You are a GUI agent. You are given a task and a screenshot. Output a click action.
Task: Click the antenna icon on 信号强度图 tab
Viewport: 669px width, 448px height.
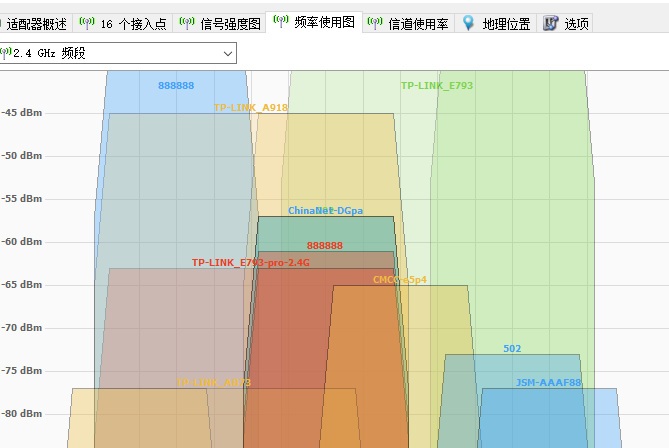187,23
